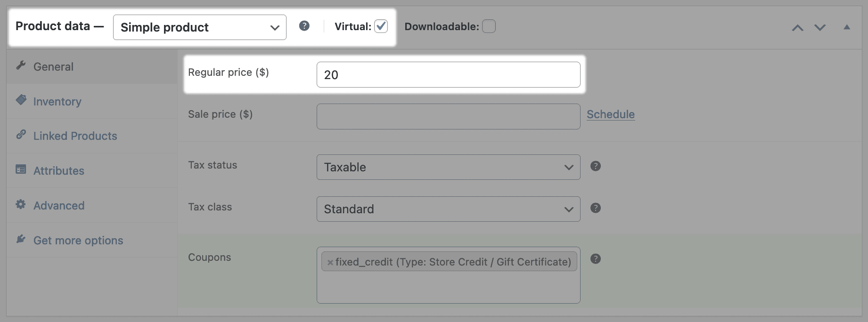Click the Tax status help icon
The image size is (868, 322).
596,166
